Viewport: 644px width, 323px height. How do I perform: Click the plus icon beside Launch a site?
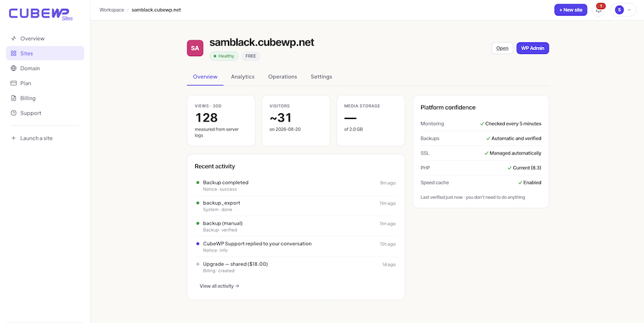click(14, 138)
